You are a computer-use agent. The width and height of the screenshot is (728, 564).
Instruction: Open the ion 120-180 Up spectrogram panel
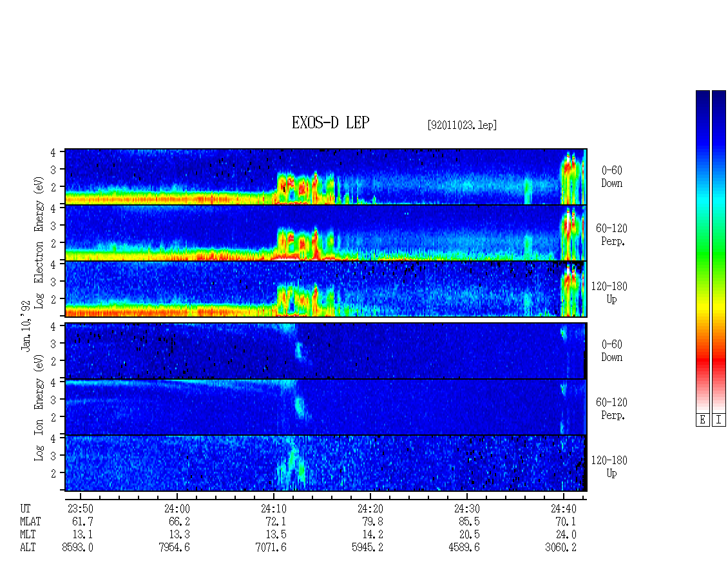(326, 463)
